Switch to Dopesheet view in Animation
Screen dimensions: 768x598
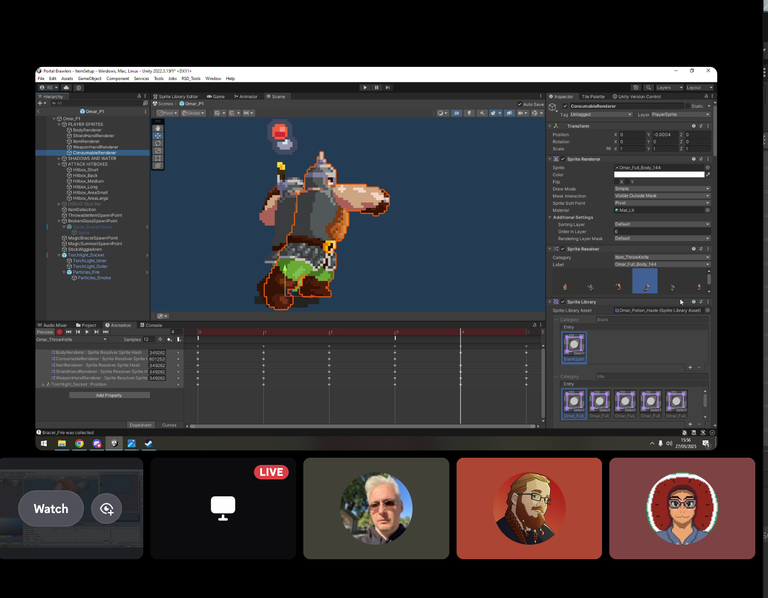click(x=141, y=425)
